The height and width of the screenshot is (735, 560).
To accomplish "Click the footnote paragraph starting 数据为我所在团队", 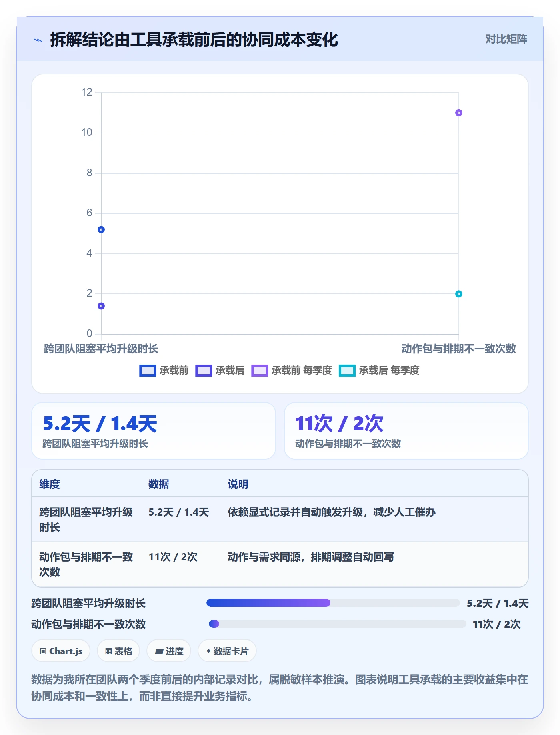I will point(280,688).
